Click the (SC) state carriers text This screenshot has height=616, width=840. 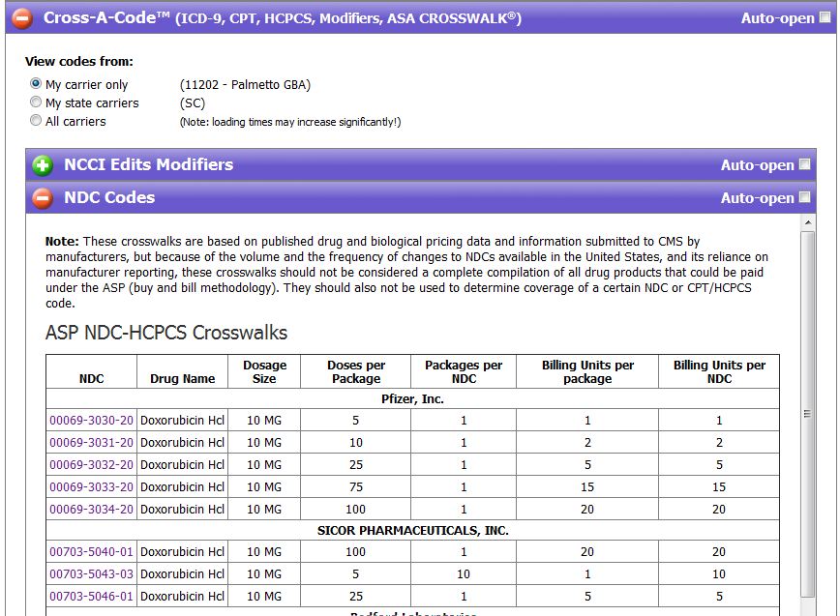pos(193,103)
